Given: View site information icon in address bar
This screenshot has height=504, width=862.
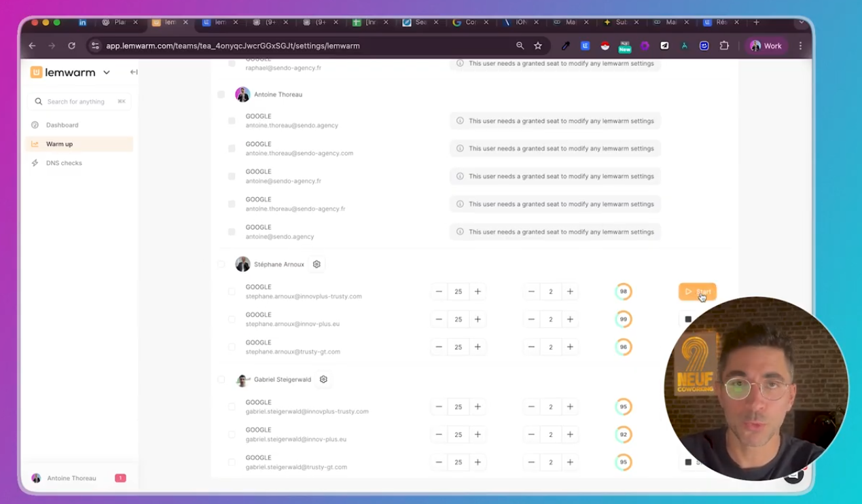Looking at the screenshot, I should click(95, 46).
